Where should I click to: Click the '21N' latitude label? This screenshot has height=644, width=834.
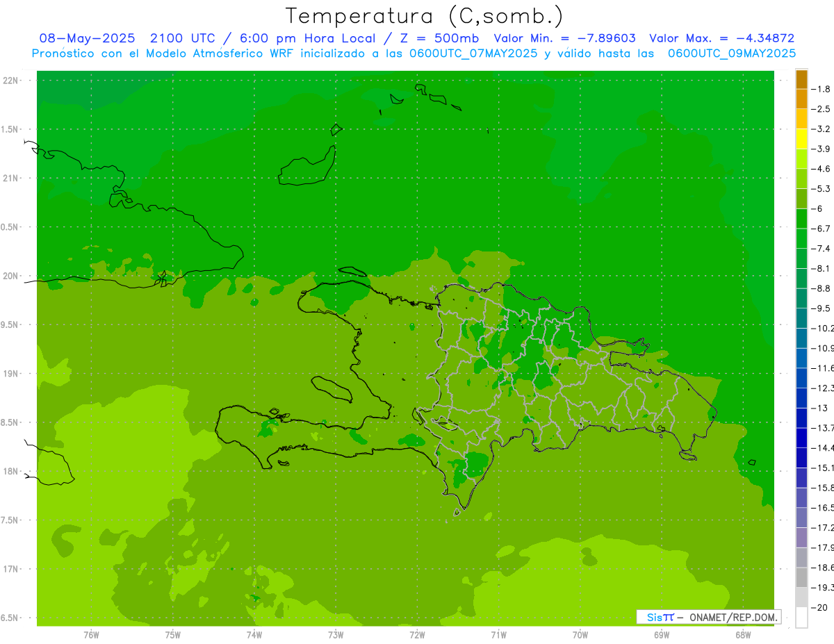click(x=10, y=178)
